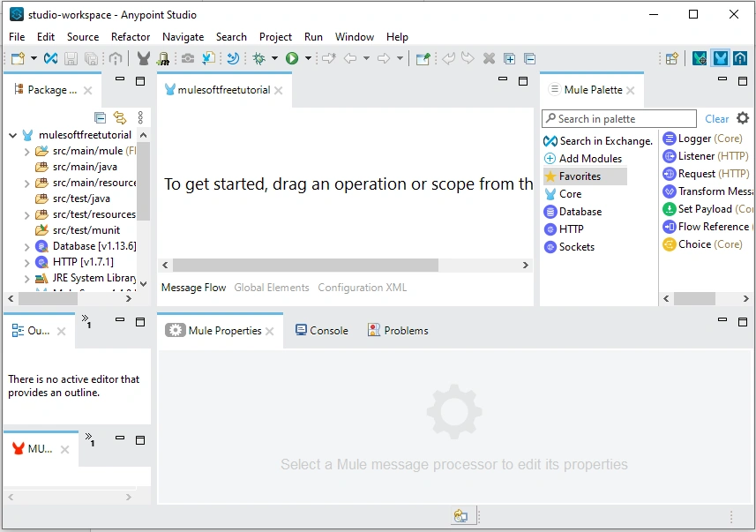Screen dimensions: 756x532
Task: Open palette settings gear icon
Action: pyautogui.click(x=743, y=118)
